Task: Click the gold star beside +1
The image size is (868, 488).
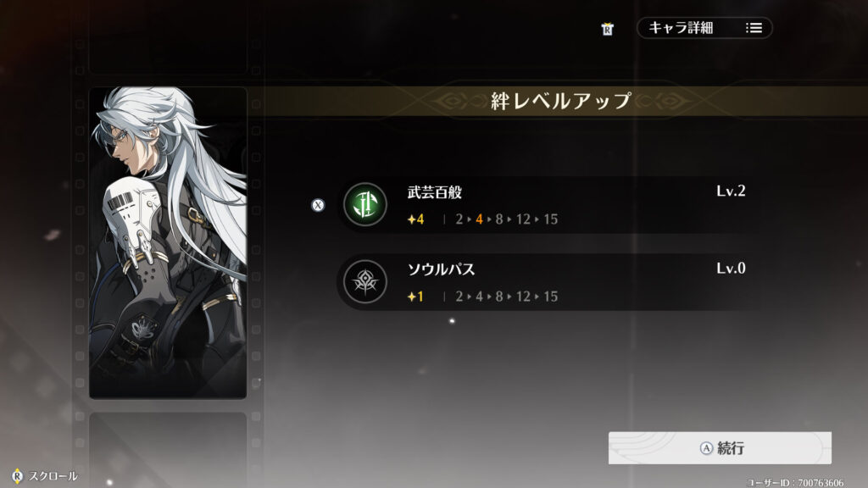Action: click(411, 297)
